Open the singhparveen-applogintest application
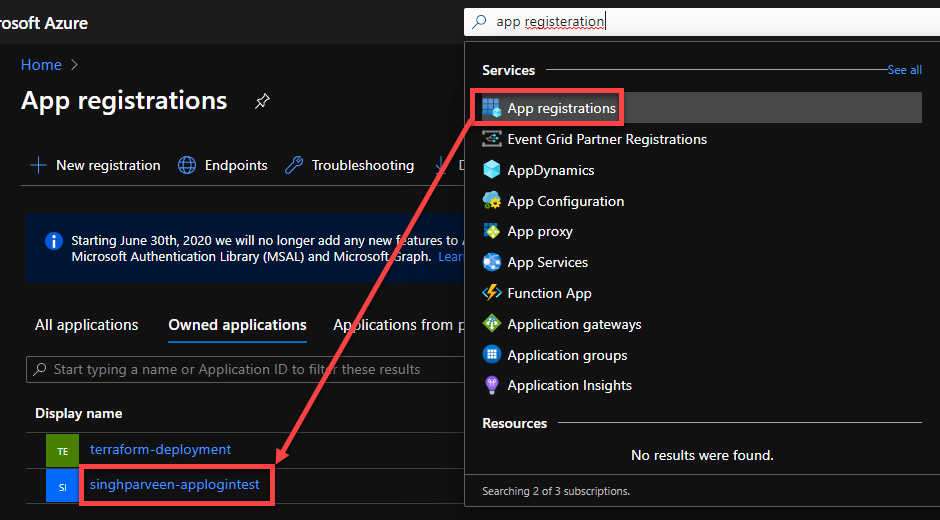 (x=174, y=485)
